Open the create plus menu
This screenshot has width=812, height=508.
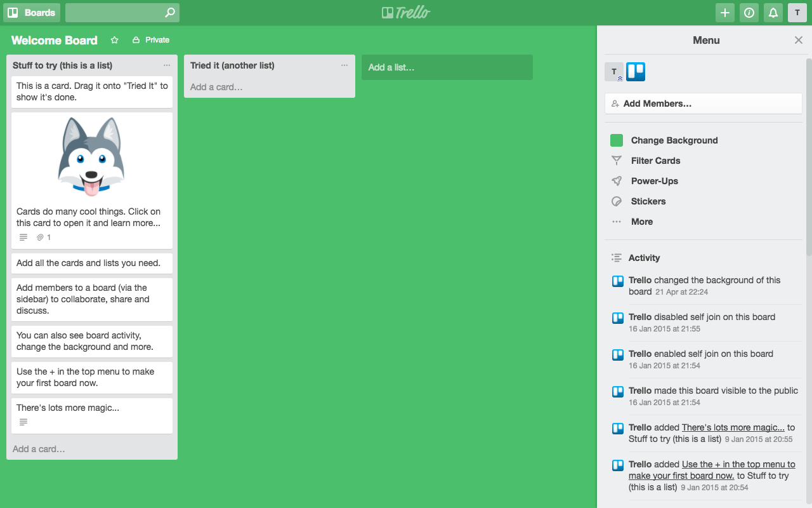[725, 13]
